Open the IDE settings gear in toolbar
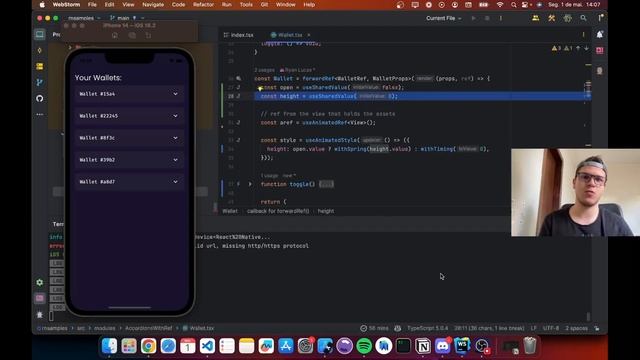The height and width of the screenshot is (360, 640). [x=568, y=18]
